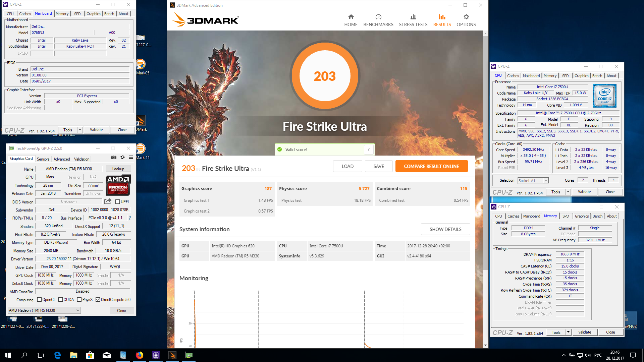Switch to Advanced tab in GPU-Z

[62, 159]
